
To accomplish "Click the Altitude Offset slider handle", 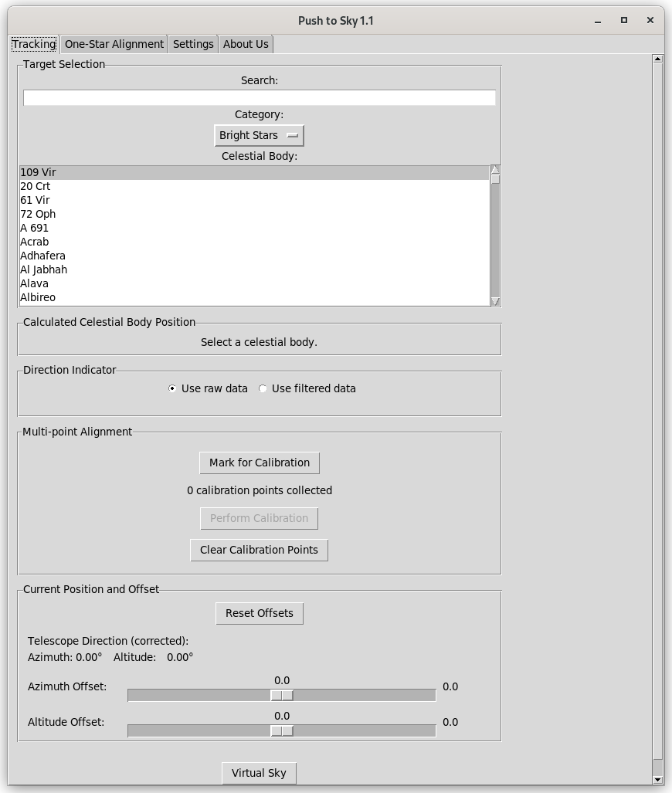I will point(282,730).
